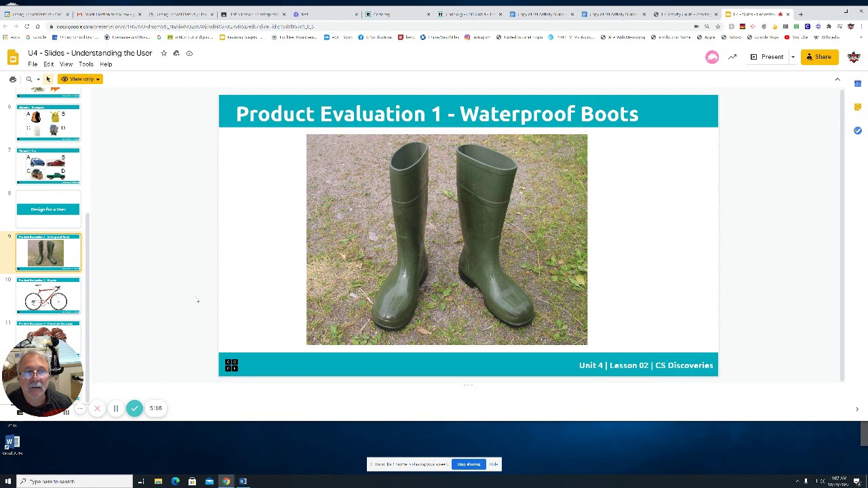Open the Calendar side panel icon

858,84
